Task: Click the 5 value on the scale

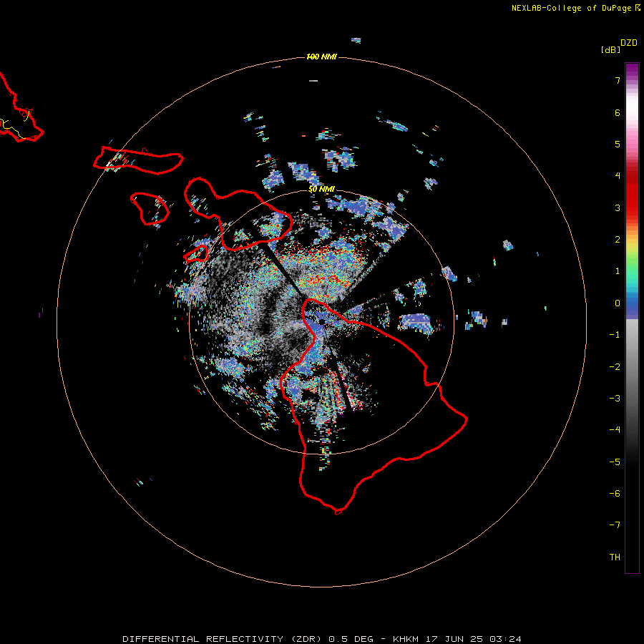Action: pos(618,144)
